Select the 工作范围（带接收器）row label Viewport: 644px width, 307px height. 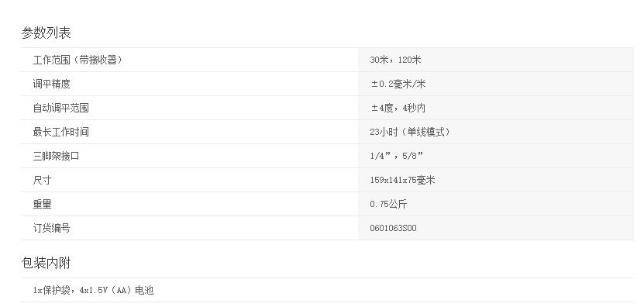click(78, 60)
